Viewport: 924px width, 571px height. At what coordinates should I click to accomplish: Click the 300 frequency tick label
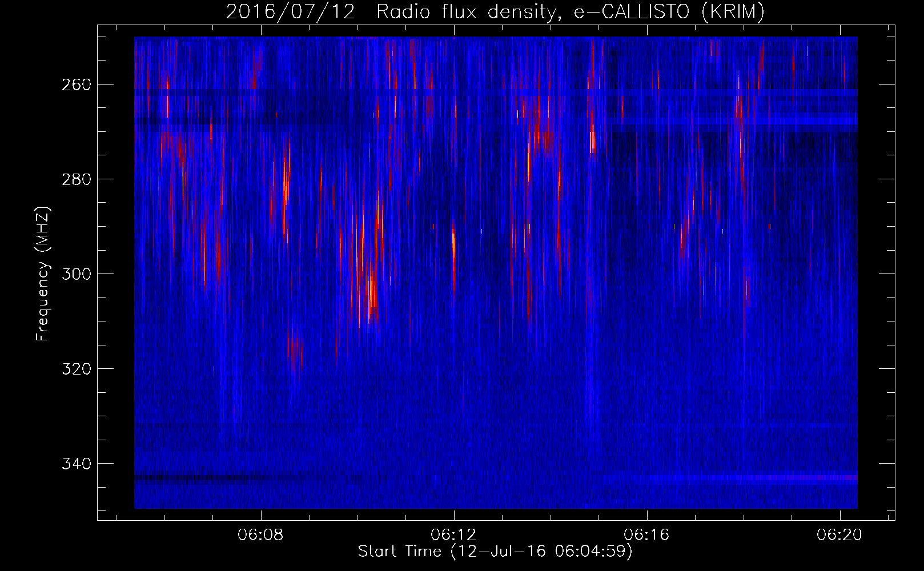76,274
